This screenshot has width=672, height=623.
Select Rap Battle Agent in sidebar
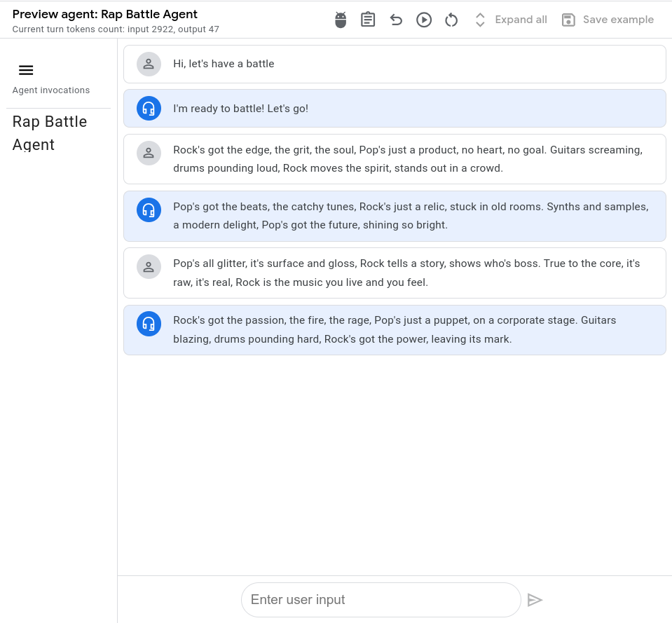pyautogui.click(x=50, y=133)
